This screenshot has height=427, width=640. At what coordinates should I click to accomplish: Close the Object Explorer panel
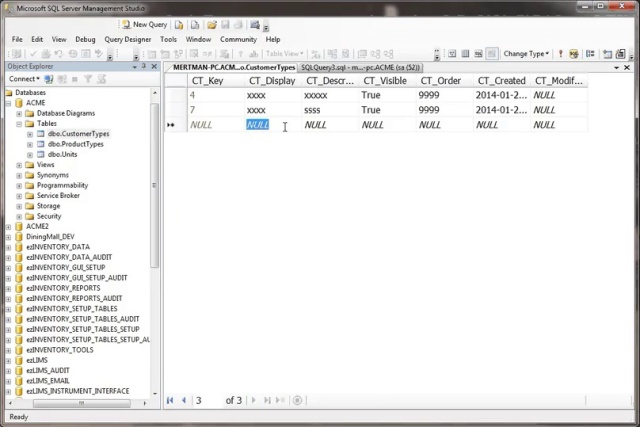click(x=154, y=66)
